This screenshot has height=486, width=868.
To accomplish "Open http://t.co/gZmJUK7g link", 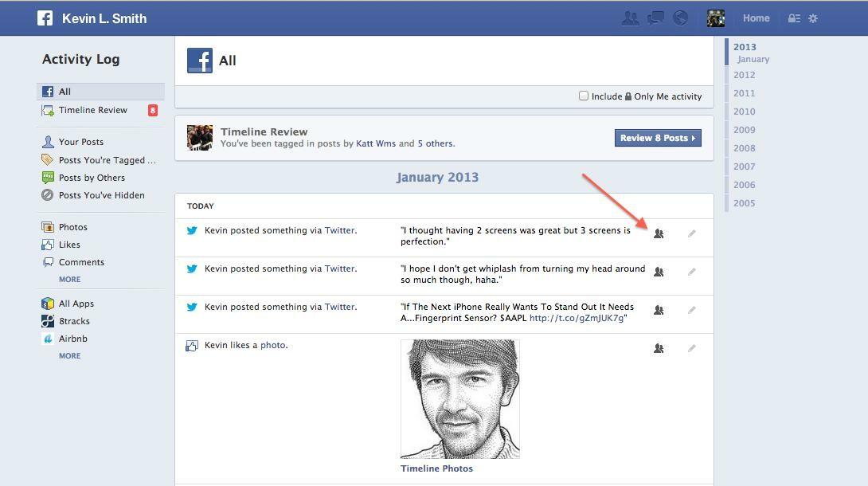I will pos(577,318).
